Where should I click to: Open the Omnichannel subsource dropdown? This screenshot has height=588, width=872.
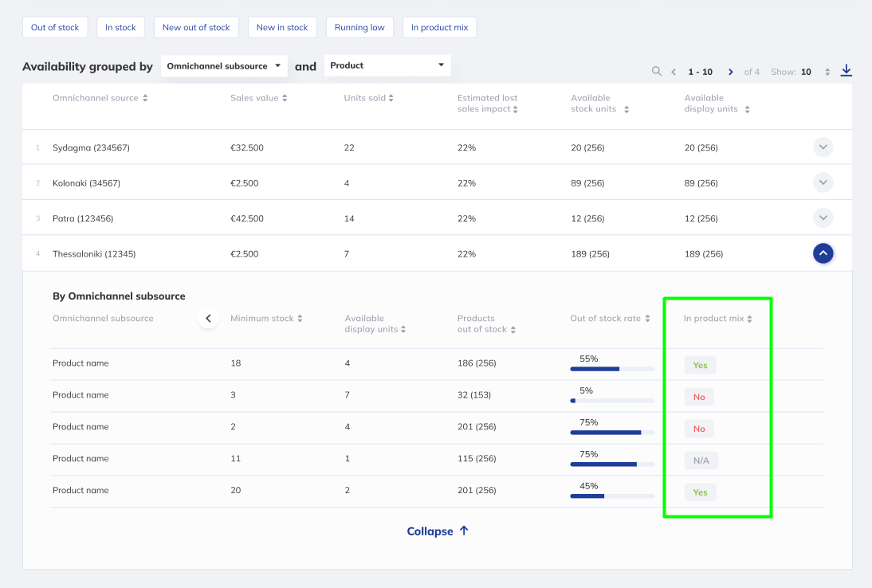(223, 66)
